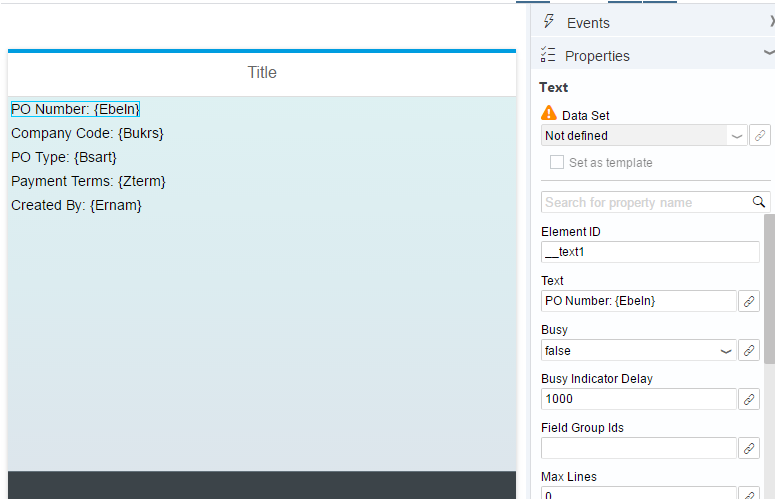The width and height of the screenshot is (776, 500).
Task: Enable the Set as template checkbox
Action: pos(557,162)
